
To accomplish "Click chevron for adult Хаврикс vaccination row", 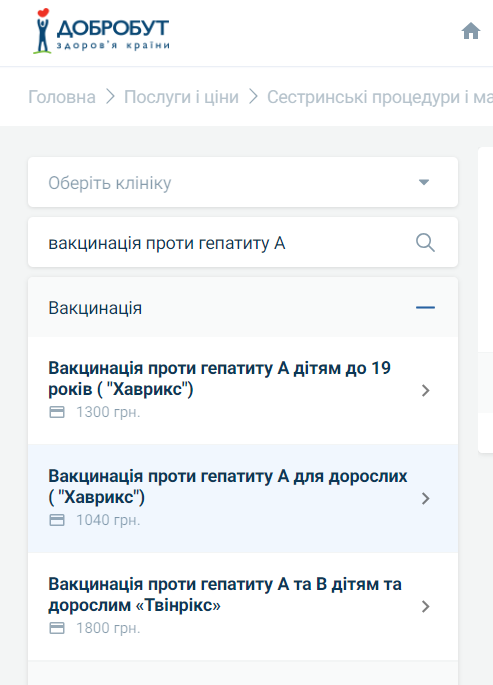I will pos(426,498).
